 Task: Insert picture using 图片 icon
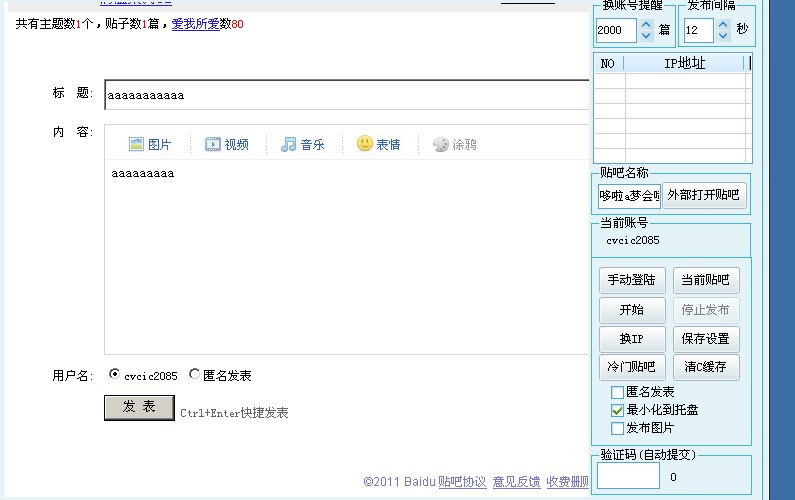coord(150,145)
